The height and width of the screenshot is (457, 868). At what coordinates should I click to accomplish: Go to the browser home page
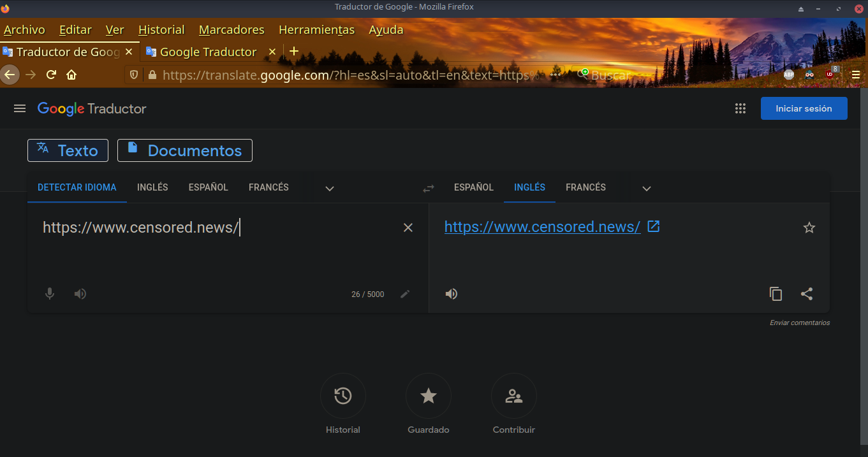71,75
